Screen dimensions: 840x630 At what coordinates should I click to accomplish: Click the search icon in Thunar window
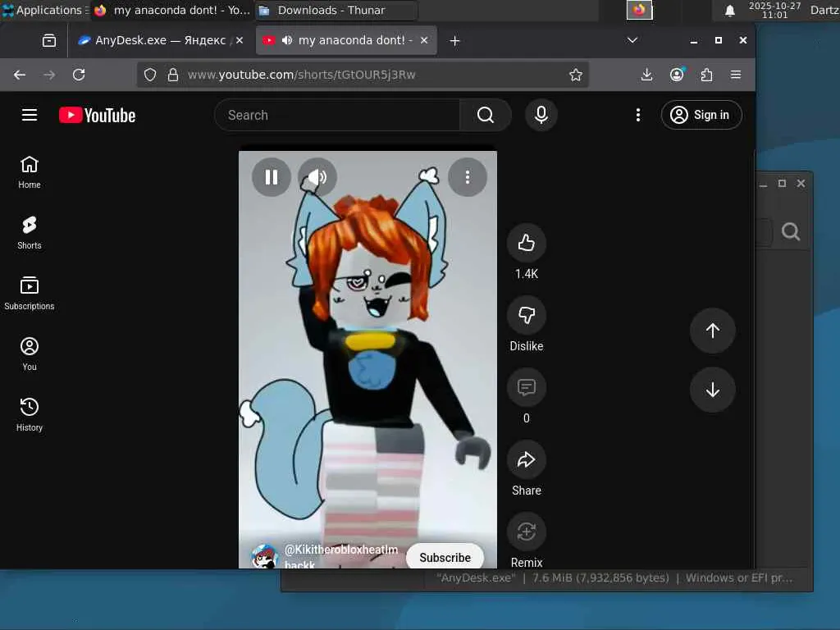pos(791,231)
